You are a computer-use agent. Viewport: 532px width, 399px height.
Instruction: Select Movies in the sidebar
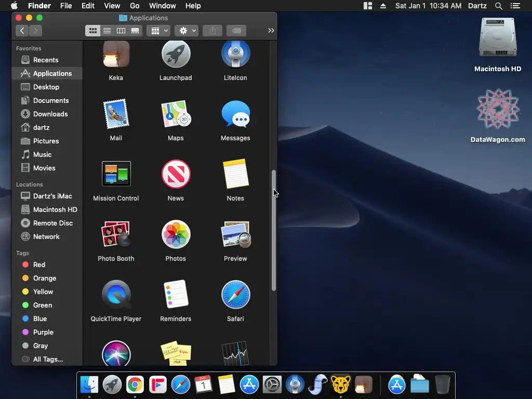[x=47, y=168]
